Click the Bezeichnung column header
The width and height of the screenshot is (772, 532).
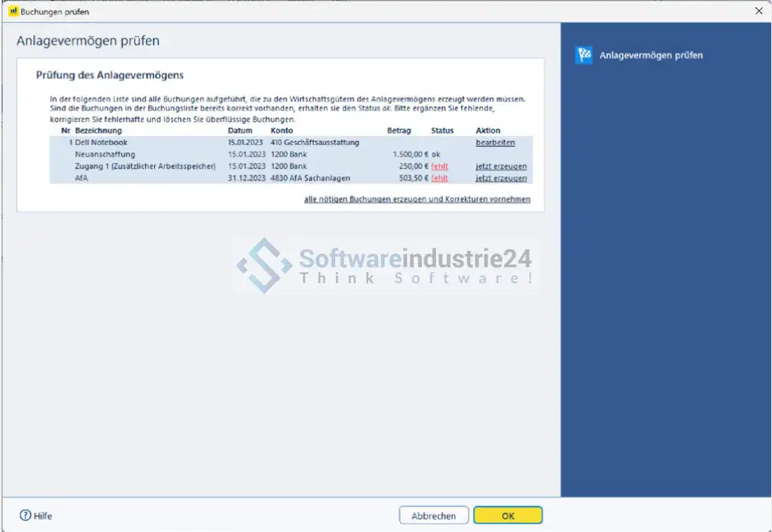click(x=98, y=130)
